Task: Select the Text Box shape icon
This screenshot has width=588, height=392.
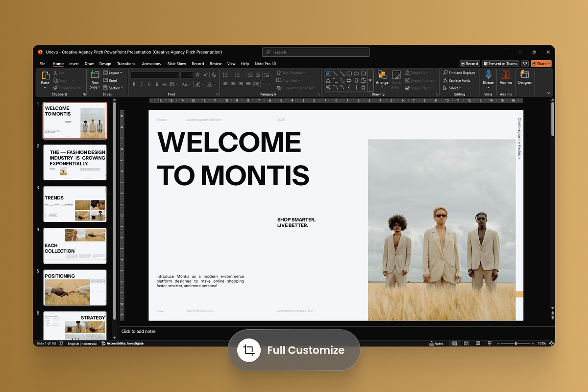Action: 328,73
